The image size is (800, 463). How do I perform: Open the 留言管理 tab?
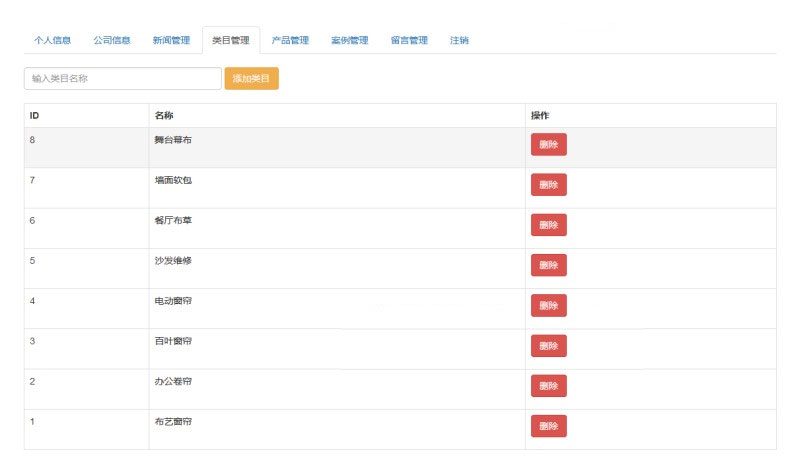tap(409, 41)
